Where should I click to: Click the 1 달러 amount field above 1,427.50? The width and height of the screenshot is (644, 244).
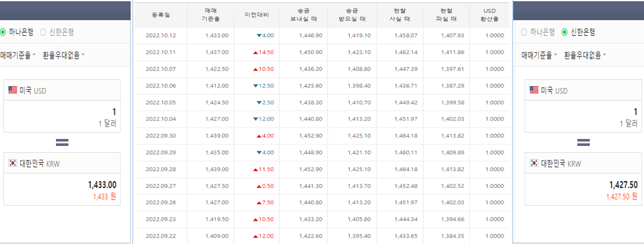pos(583,116)
